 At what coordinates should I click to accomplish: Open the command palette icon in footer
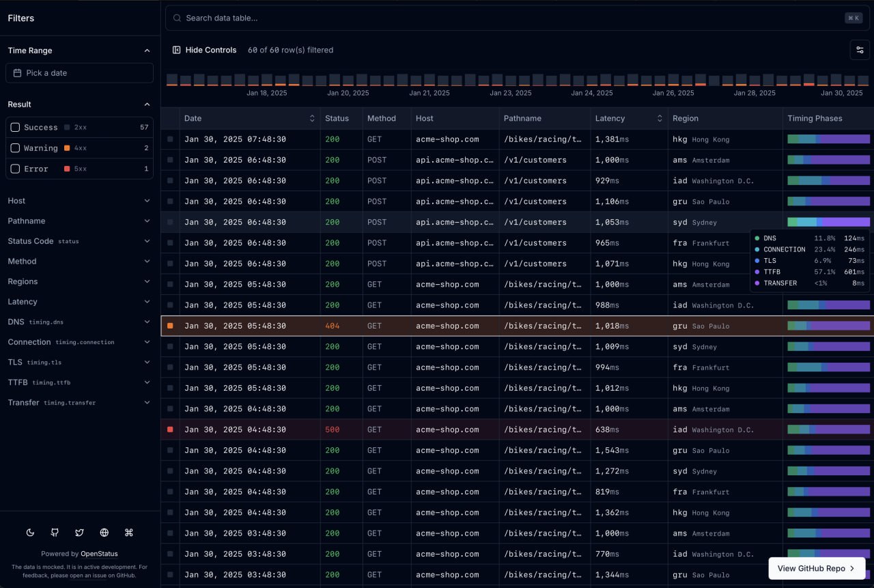128,533
